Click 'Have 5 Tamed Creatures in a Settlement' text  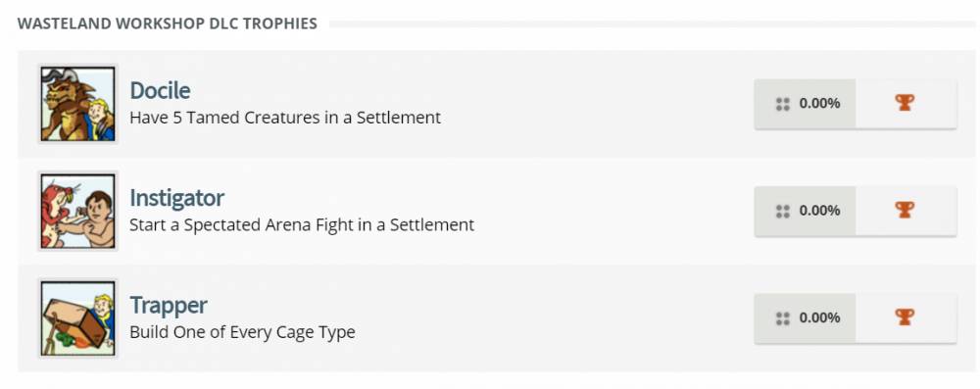pos(285,118)
